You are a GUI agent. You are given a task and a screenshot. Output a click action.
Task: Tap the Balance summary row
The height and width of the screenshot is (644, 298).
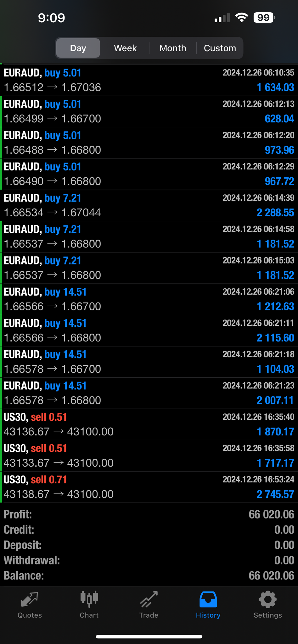pyautogui.click(x=149, y=576)
